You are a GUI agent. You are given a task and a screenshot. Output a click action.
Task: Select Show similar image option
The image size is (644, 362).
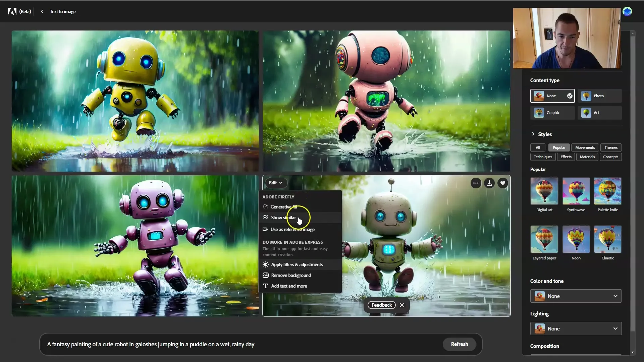(283, 218)
